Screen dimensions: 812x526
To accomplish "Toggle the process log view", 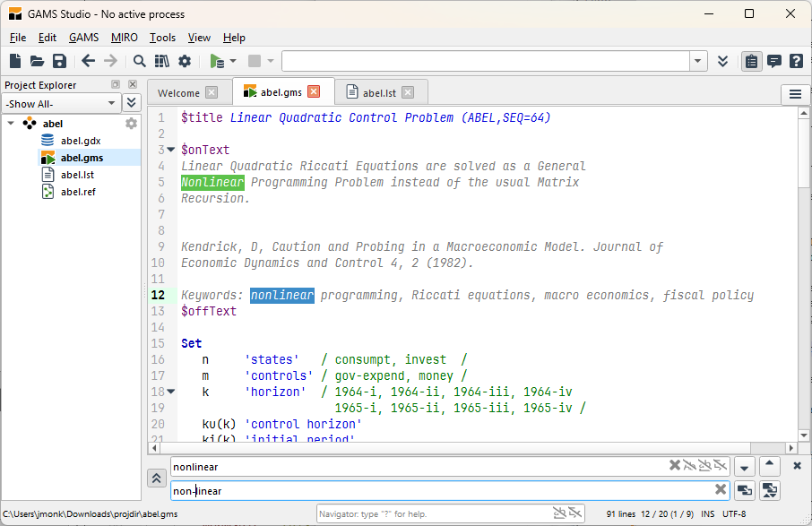I will click(x=773, y=61).
